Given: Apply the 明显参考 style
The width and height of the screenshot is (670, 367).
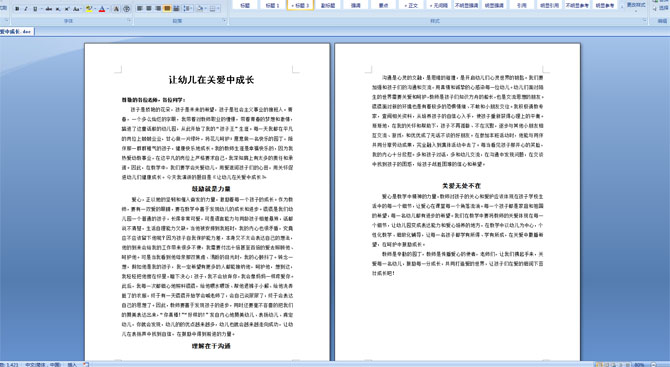Looking at the screenshot, I should [605, 5].
